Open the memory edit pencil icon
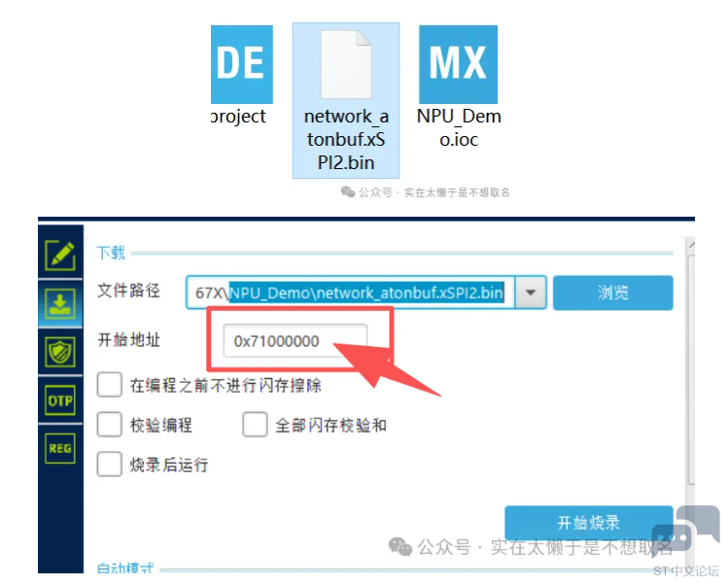This screenshot has height=586, width=728. [x=60, y=255]
